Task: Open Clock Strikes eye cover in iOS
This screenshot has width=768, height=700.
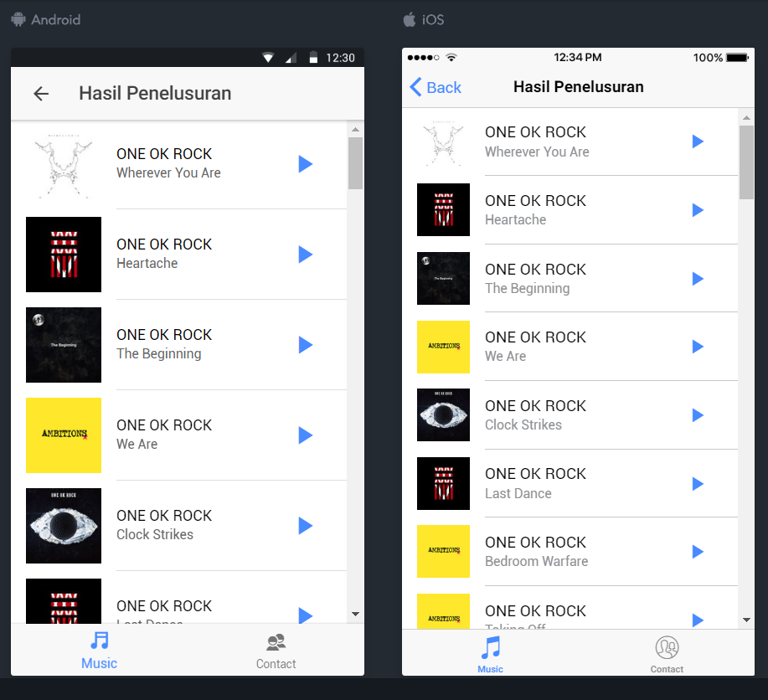Action: 443,415
